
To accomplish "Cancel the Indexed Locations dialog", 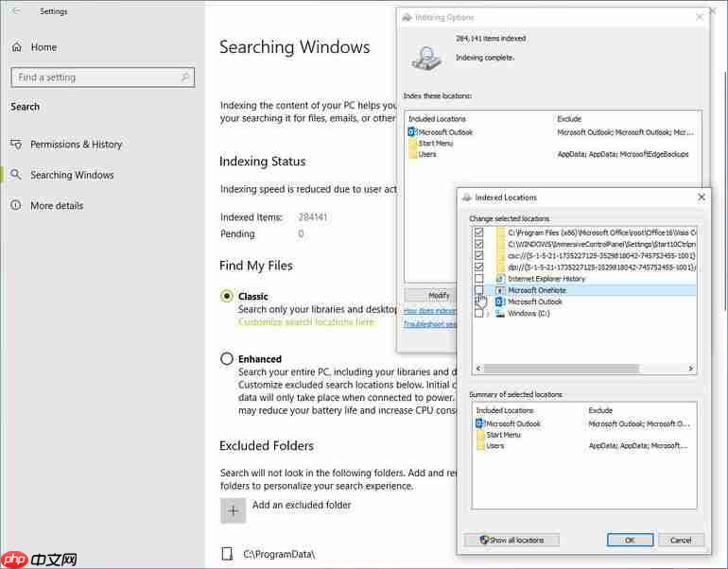I will point(681,541).
